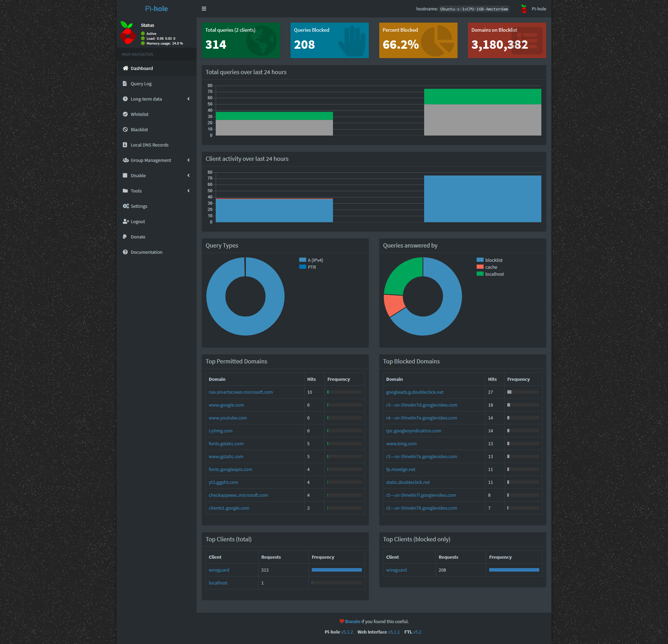Viewport: 668px width, 644px height.
Task: Click hand icon on Queries Blocked card
Action: (352, 40)
